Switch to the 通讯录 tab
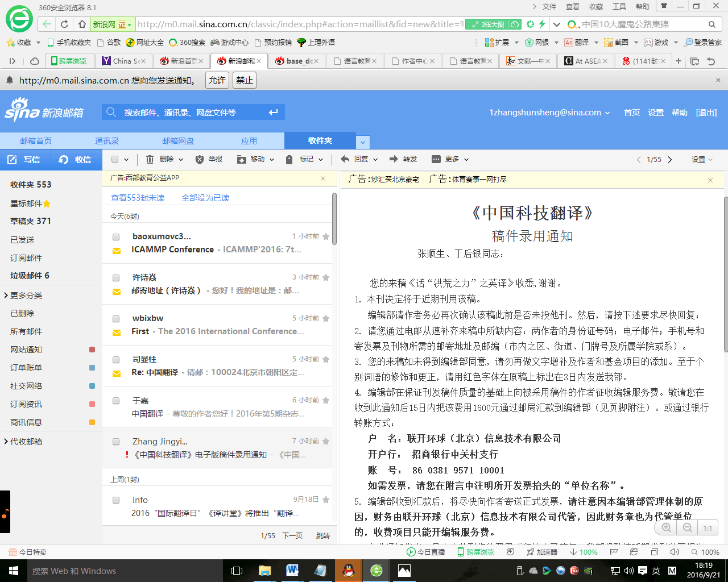728x582 pixels. [107, 141]
